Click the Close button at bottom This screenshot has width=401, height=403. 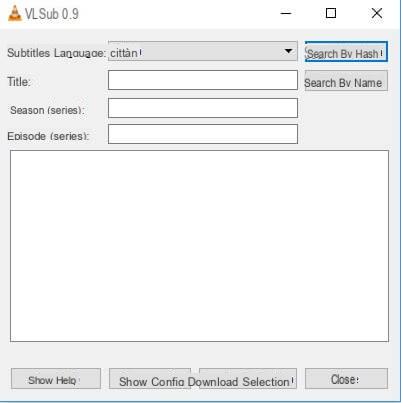tap(346, 378)
